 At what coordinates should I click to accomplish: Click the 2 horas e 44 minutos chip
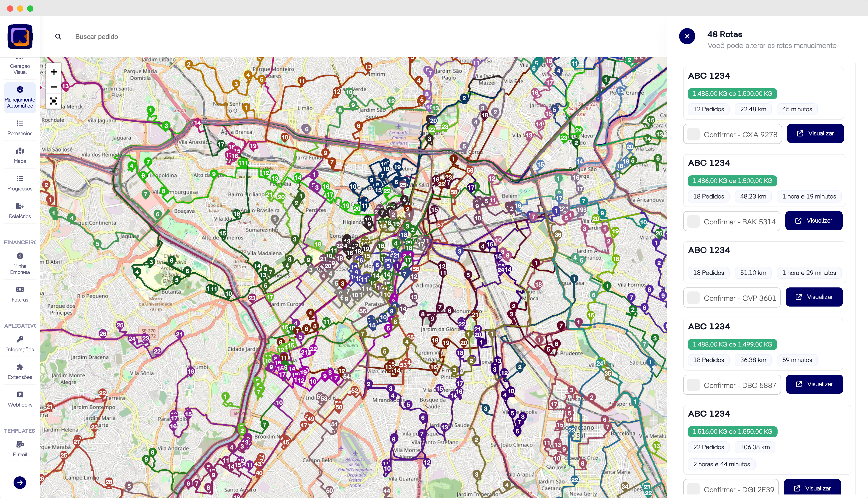(x=721, y=464)
